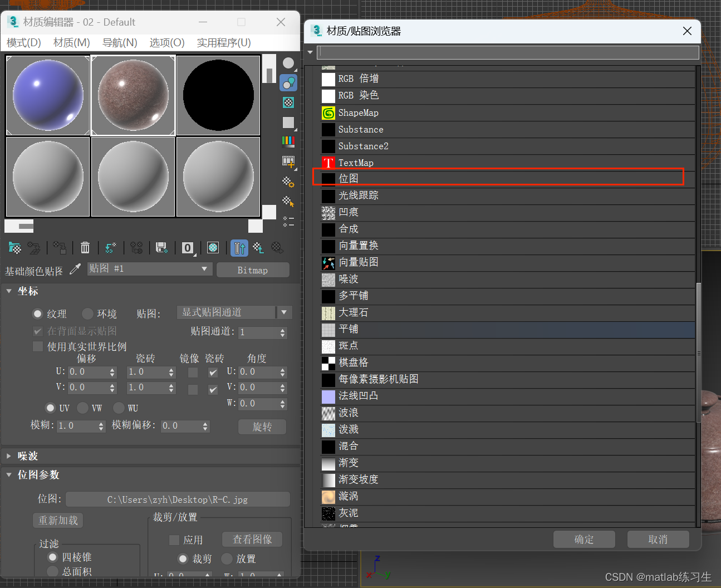
Task: Click the Bitmap type button
Action: point(253,270)
